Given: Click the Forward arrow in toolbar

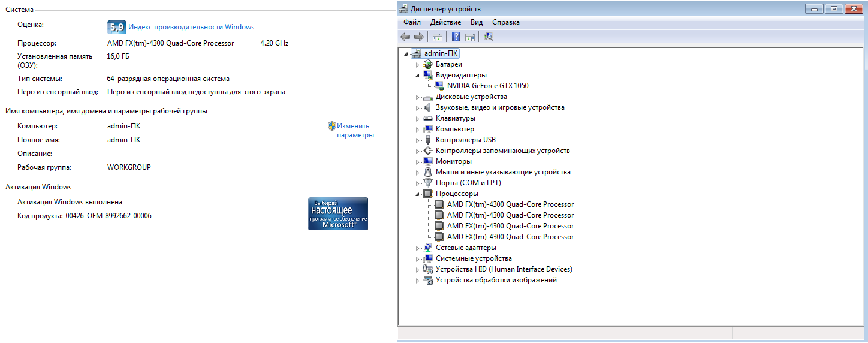Looking at the screenshot, I should (x=418, y=37).
